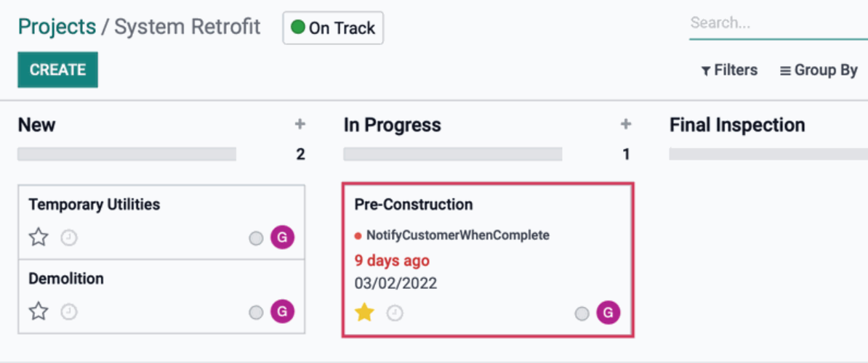Open the Filters dropdown
Viewport: 868px width, 363px height.
[730, 70]
